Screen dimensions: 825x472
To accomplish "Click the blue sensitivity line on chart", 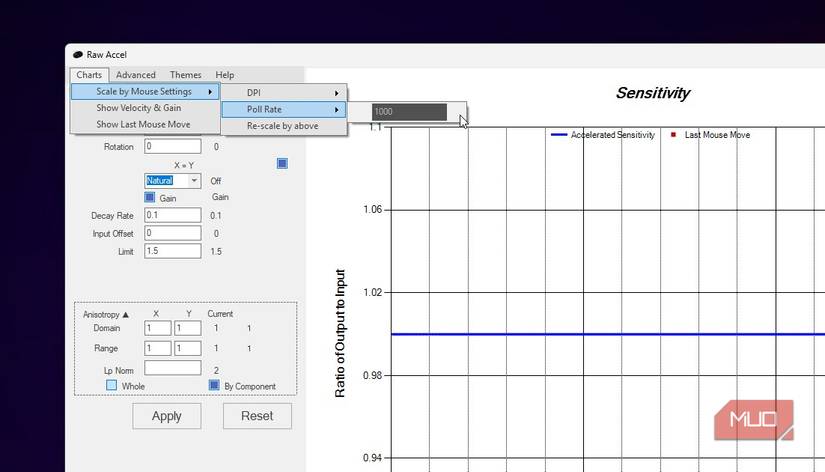I will pyautogui.click(x=608, y=334).
